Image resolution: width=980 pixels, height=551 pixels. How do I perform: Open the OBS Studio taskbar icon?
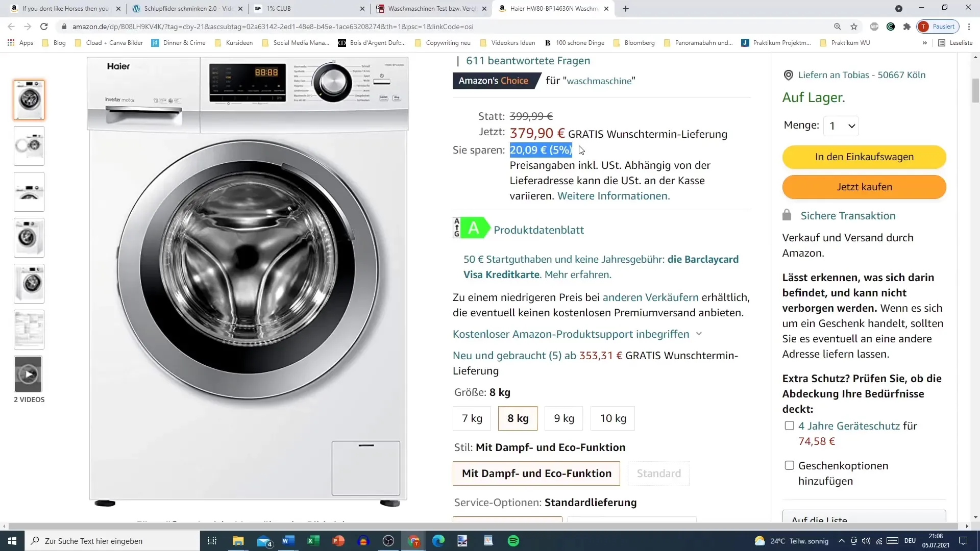[388, 541]
